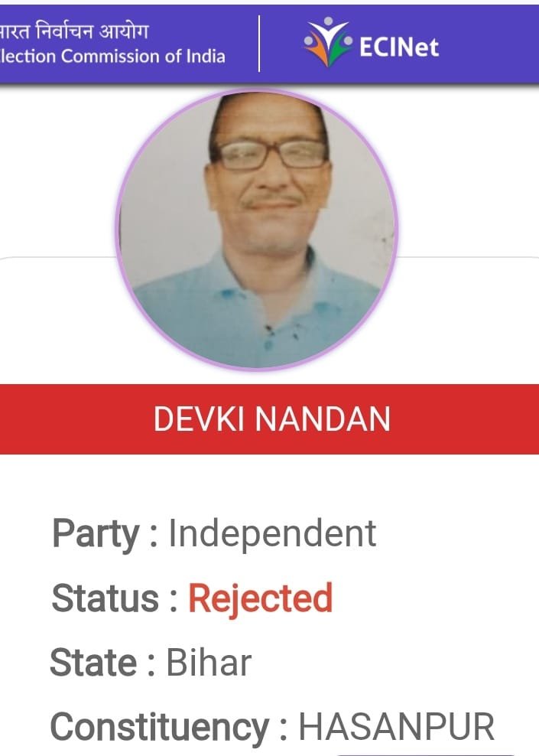The image size is (539, 756).
Task: Click the Constituency label
Action: pyautogui.click(x=160, y=727)
